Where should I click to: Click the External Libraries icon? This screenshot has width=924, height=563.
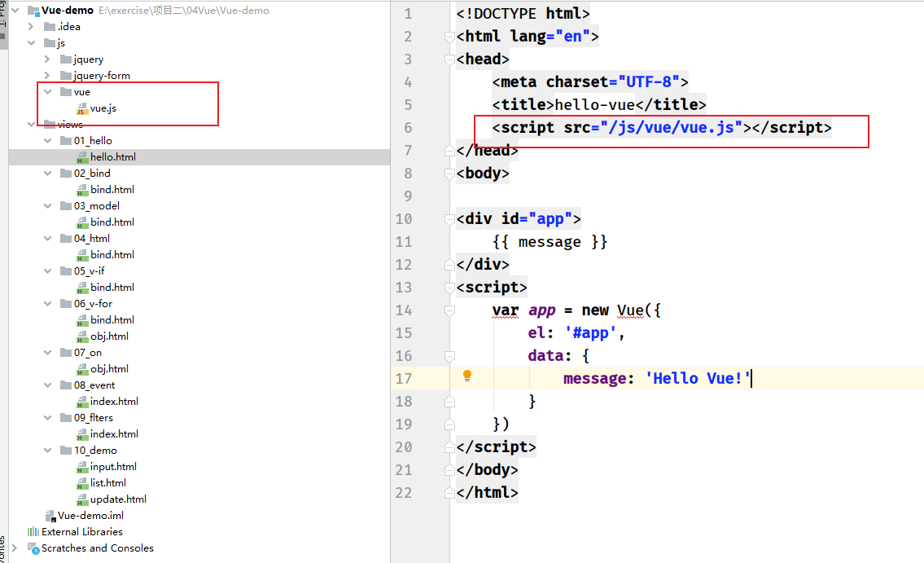(33, 532)
